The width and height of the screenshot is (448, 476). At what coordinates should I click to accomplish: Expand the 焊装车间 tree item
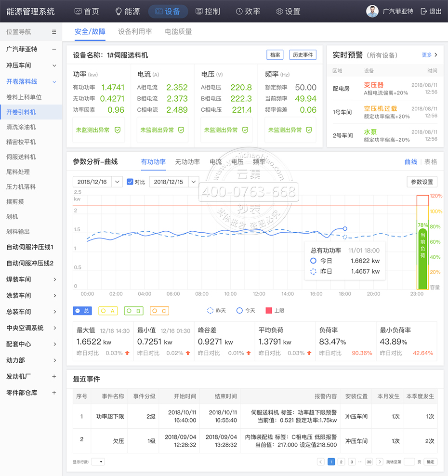click(x=54, y=279)
